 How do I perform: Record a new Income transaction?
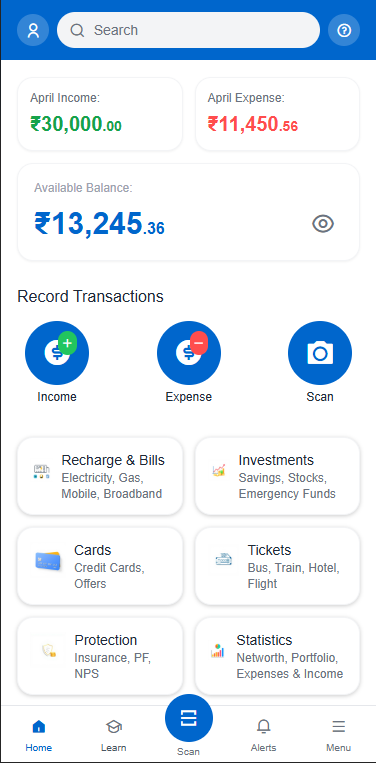coord(57,353)
